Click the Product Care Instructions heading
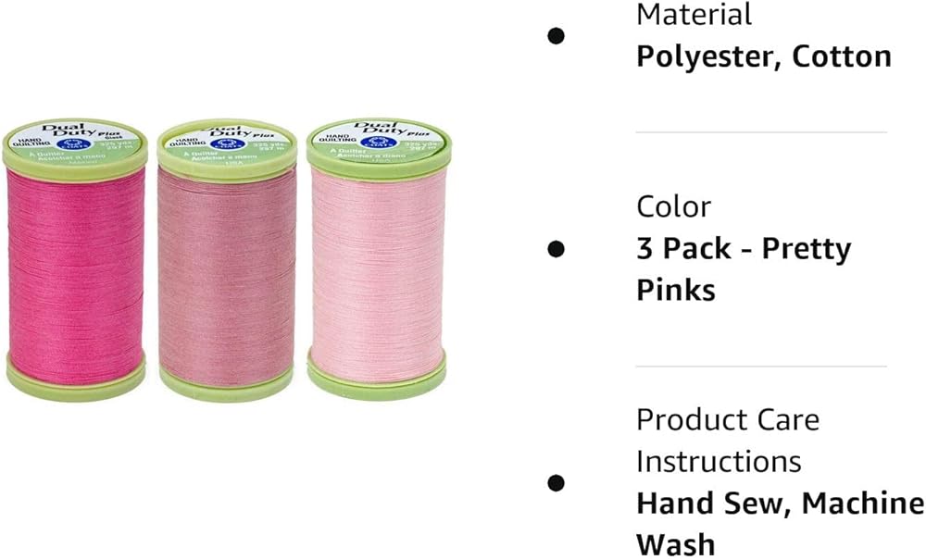Viewport: 926px width, 560px height. pos(728,441)
